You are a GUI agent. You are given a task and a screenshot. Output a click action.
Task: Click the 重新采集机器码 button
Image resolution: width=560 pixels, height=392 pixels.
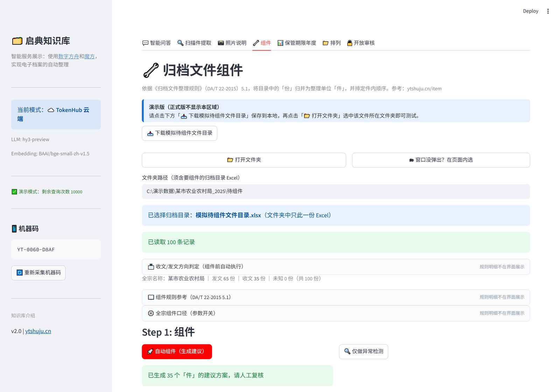click(x=38, y=273)
